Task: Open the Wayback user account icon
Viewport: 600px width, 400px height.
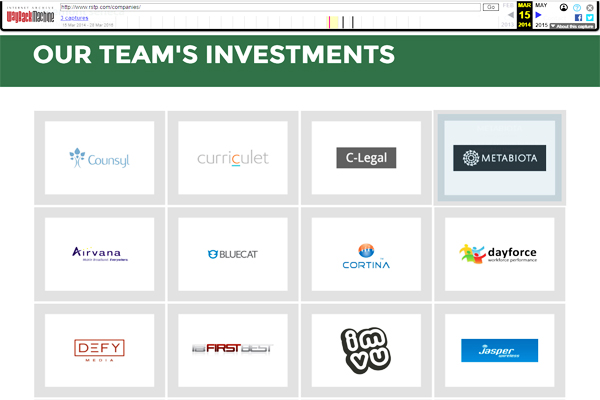Action: point(563,7)
